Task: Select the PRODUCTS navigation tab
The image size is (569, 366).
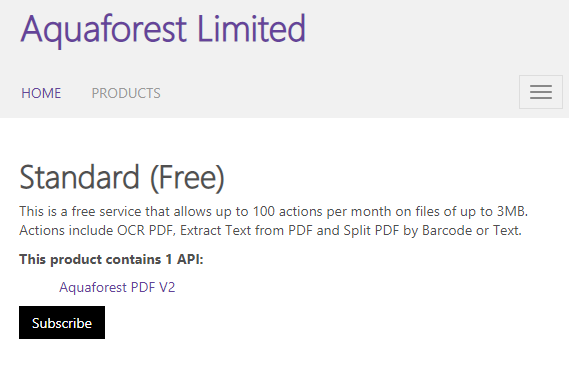Action: click(x=126, y=93)
